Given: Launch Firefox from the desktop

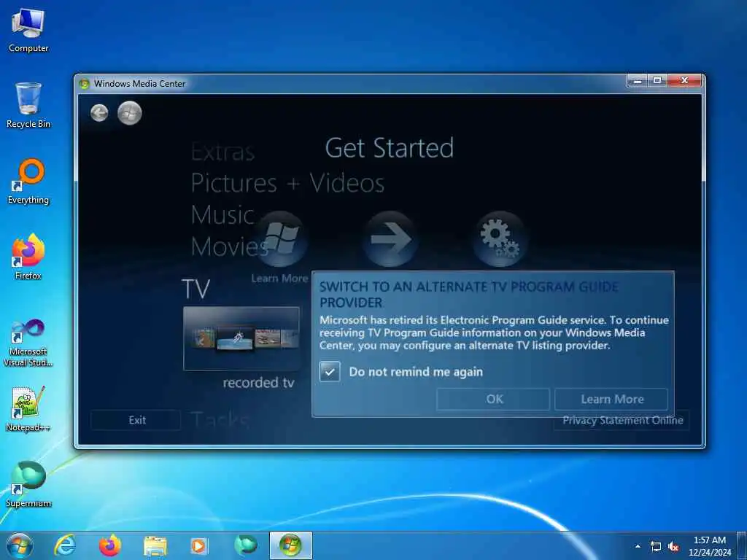Looking at the screenshot, I should [x=28, y=257].
